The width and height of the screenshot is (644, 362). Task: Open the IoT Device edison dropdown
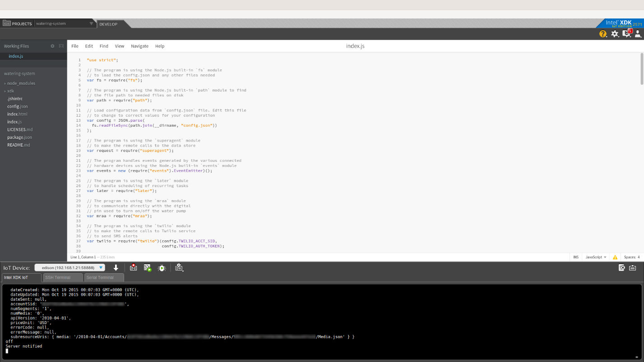coord(70,267)
